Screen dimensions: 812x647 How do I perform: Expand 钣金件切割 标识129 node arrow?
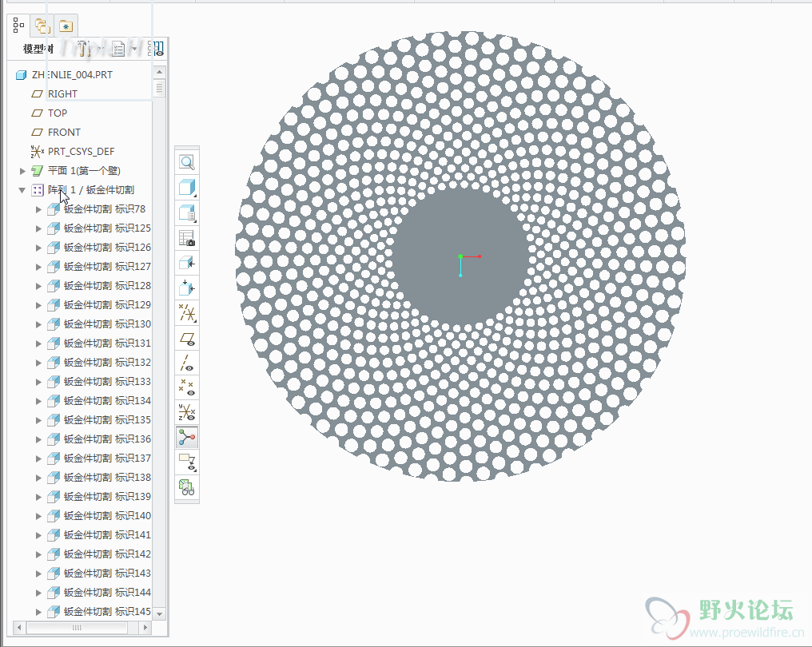pos(38,305)
